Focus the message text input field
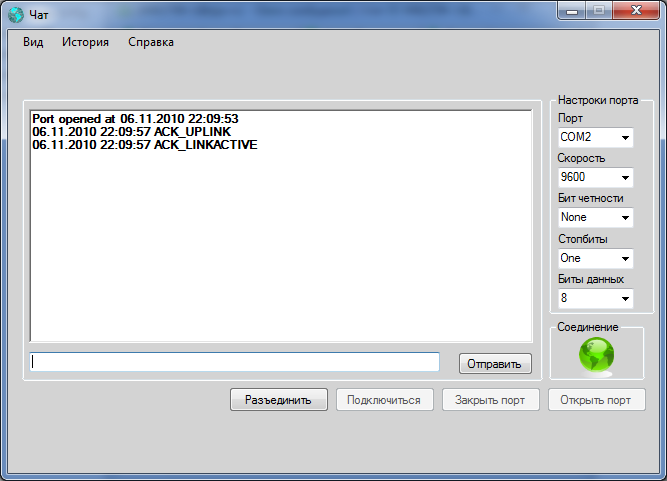The width and height of the screenshot is (667, 481). [234, 362]
